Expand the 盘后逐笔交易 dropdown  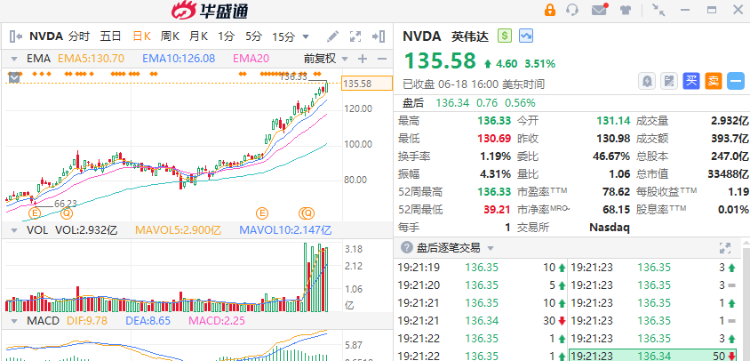coord(490,248)
